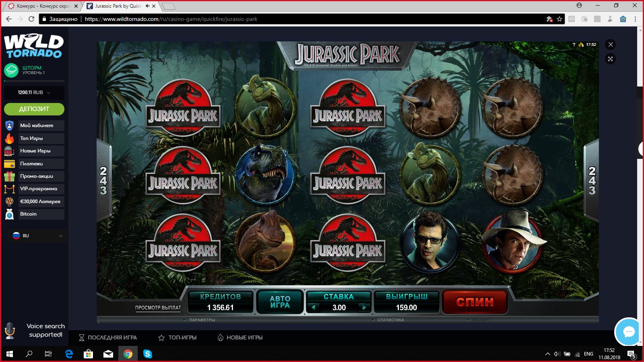Open Skype from the Windows taskbar
This screenshot has height=362, width=644.
(148, 354)
